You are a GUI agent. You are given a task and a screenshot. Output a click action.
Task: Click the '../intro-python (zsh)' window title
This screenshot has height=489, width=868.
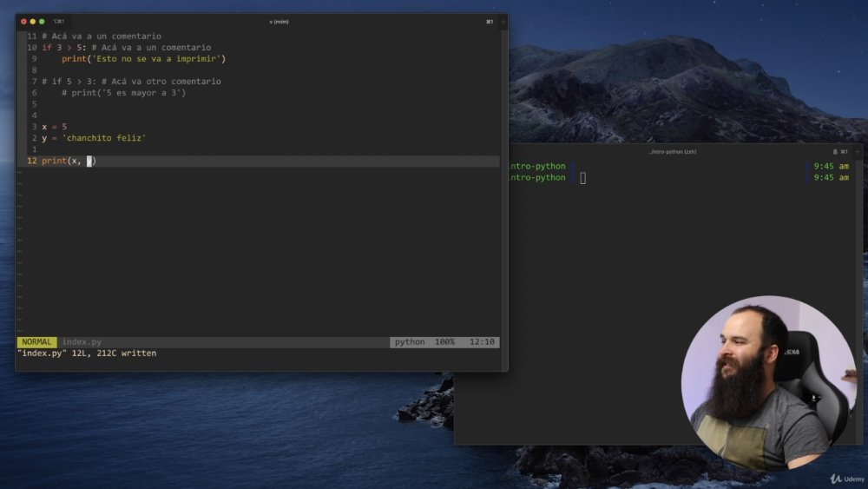(672, 152)
